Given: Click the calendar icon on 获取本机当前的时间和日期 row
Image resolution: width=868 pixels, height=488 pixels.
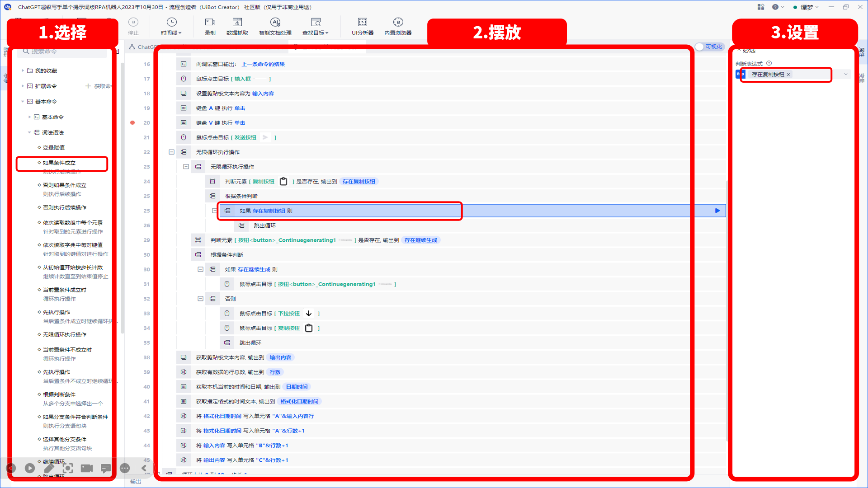Looking at the screenshot, I should [x=184, y=387].
